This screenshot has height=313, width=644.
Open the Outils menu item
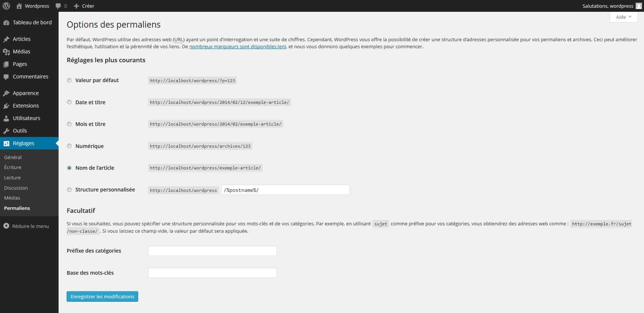(x=29, y=131)
